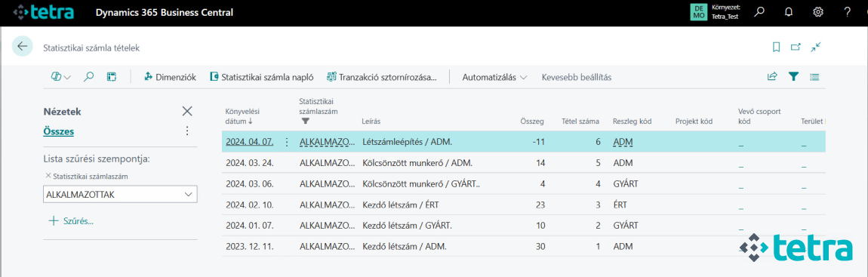Select Kezdő létszám / ÉRT description
868x277 pixels.
coord(400,205)
